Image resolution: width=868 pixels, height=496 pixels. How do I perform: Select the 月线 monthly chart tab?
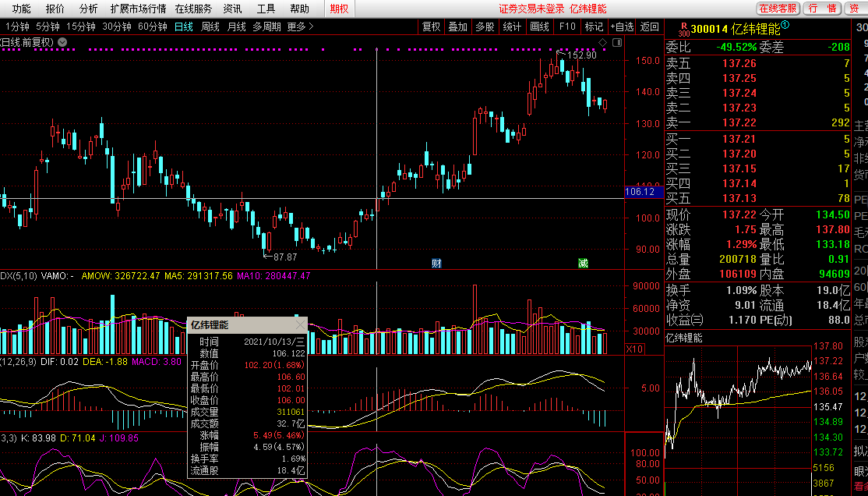click(237, 27)
